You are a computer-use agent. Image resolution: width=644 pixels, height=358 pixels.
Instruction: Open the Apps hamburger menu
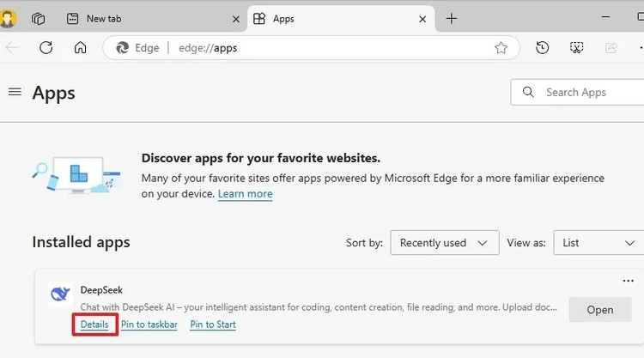coord(15,92)
